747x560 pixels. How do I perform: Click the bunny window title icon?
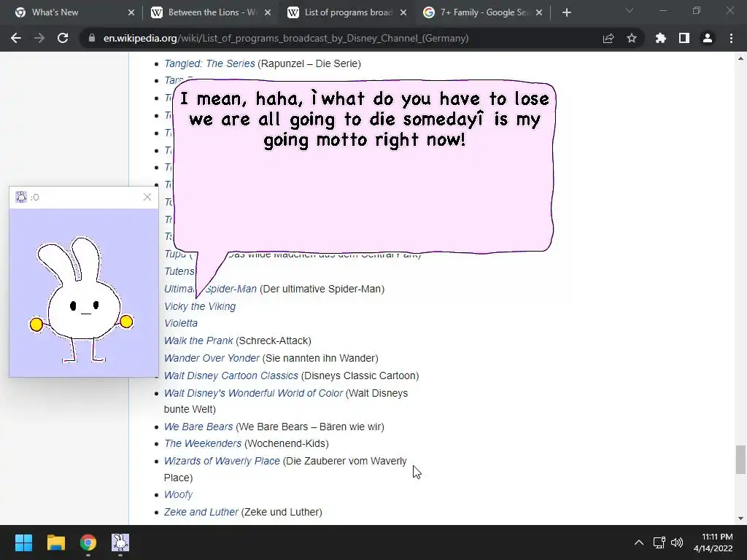pyautogui.click(x=21, y=197)
